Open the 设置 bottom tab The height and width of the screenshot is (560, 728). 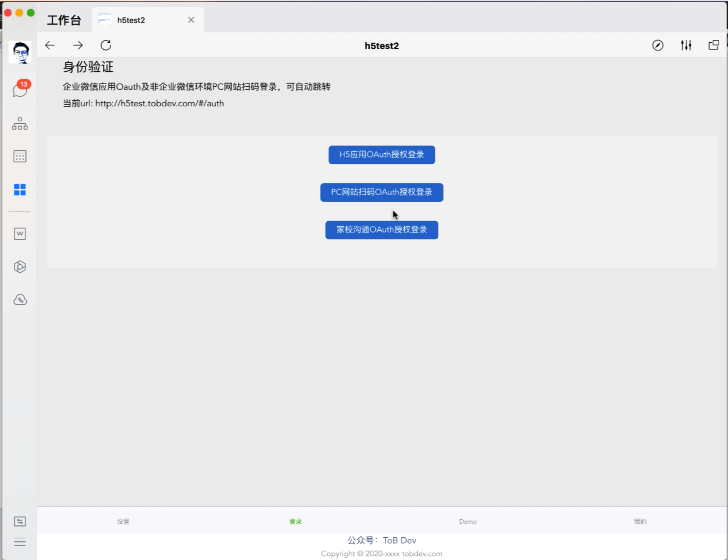pyautogui.click(x=123, y=522)
